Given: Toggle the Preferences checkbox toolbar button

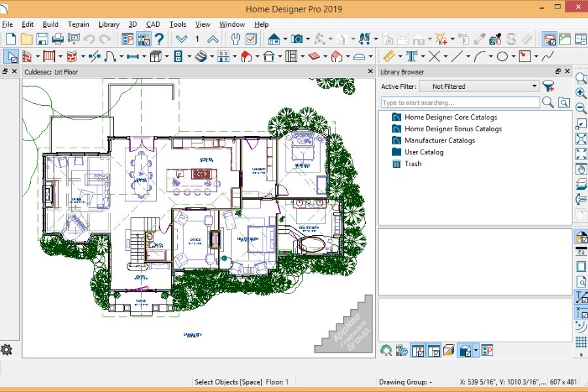Looking at the screenshot, I should click(251, 39).
